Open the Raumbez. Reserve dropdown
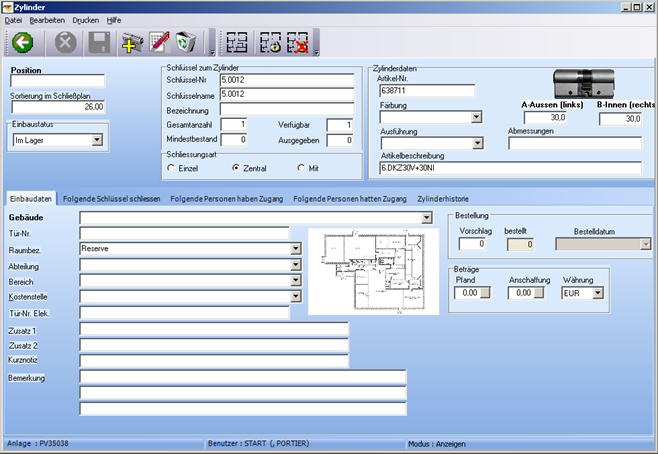The image size is (658, 454). 295,247
